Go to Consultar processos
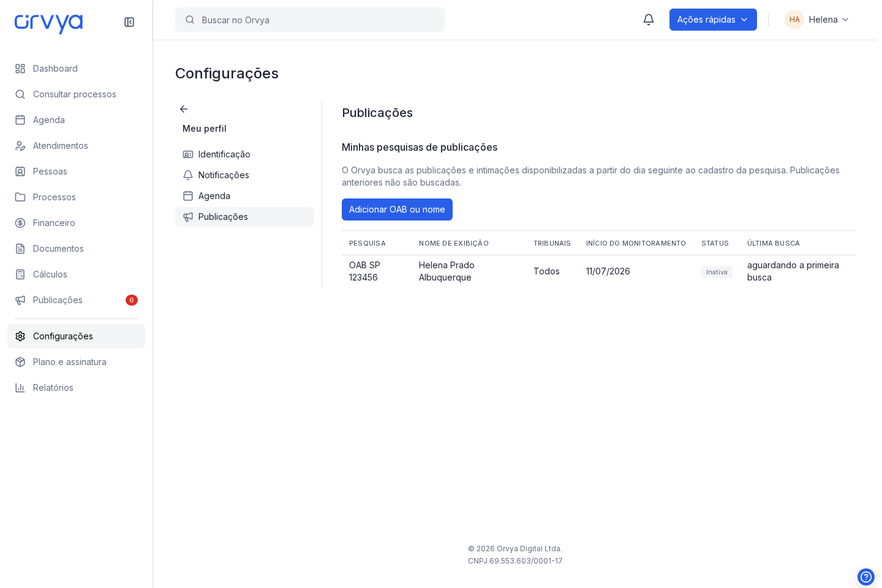This screenshot has width=882, height=588. point(76,94)
